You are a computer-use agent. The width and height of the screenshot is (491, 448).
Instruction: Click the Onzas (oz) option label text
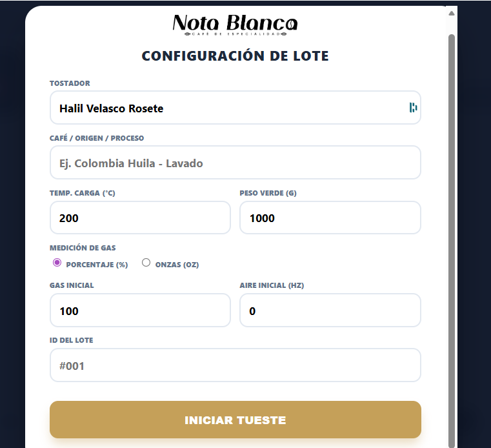(177, 265)
